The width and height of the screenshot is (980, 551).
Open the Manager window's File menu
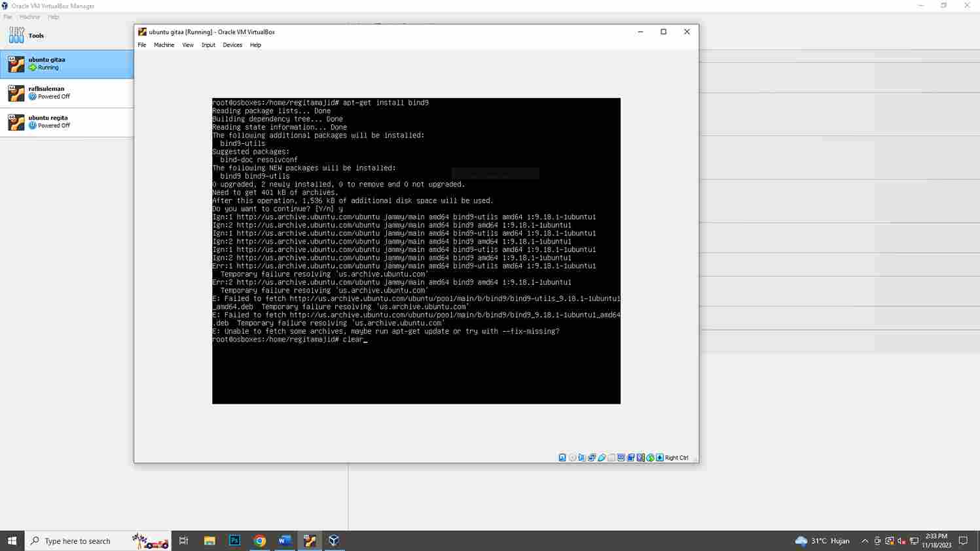[x=8, y=17]
